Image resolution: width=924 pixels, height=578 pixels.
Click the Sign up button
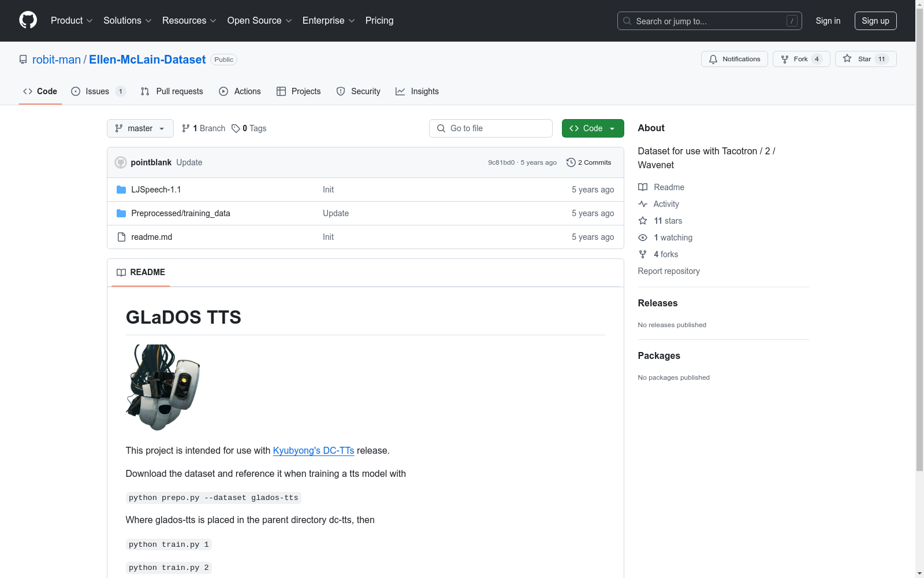[x=875, y=21]
